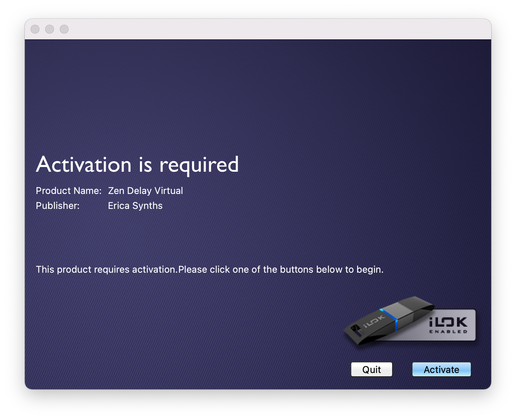
Task: Click the Activate button
Action: (441, 369)
